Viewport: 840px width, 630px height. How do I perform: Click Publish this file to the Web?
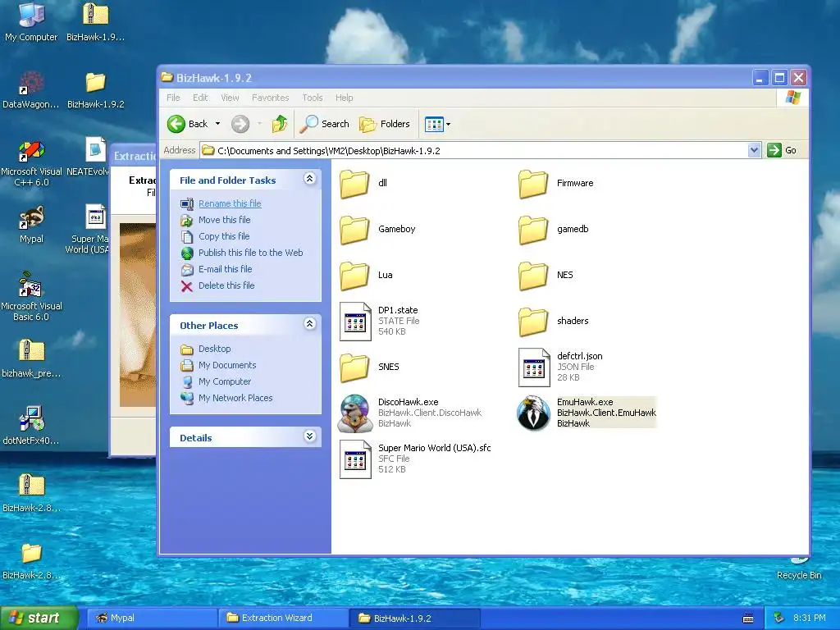click(251, 253)
